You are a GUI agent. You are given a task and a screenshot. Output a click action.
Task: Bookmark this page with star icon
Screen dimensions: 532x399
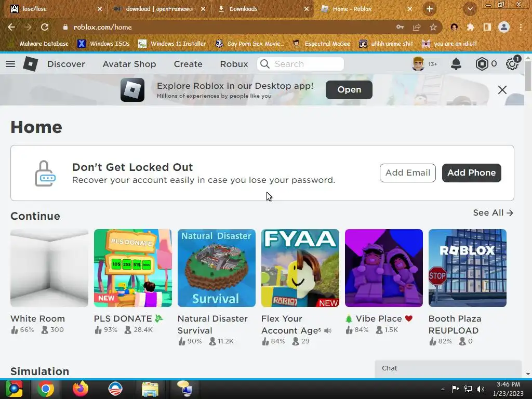pos(433,27)
